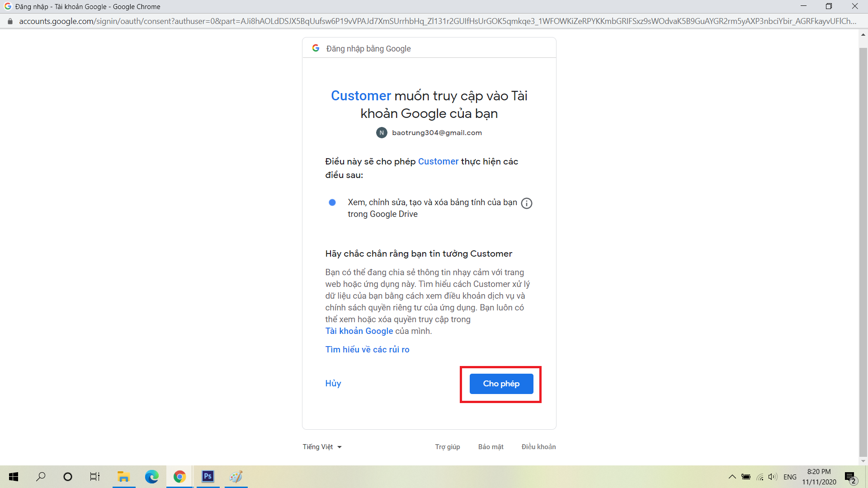The height and width of the screenshot is (488, 868).
Task: Click the Trợ giúp footer link
Action: click(x=447, y=447)
